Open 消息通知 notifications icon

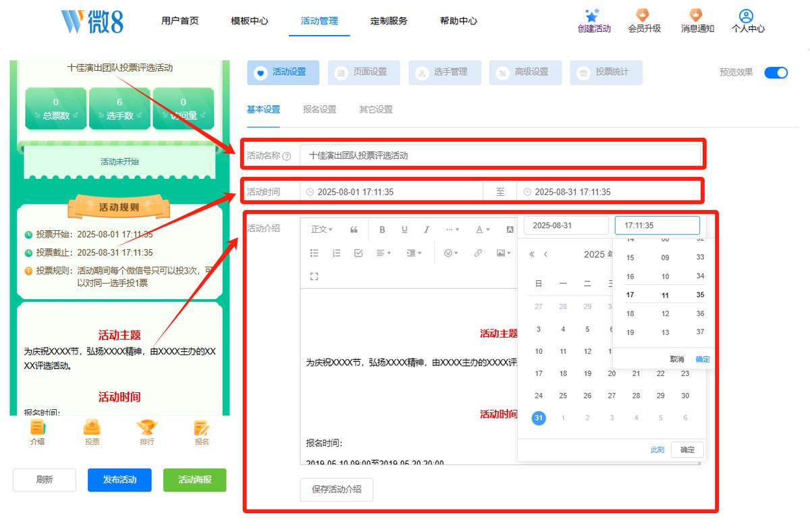click(695, 16)
